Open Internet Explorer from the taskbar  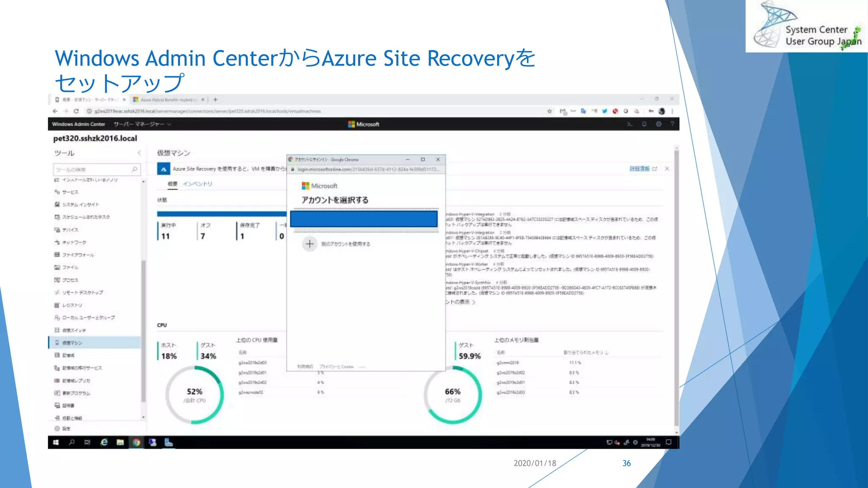104,442
